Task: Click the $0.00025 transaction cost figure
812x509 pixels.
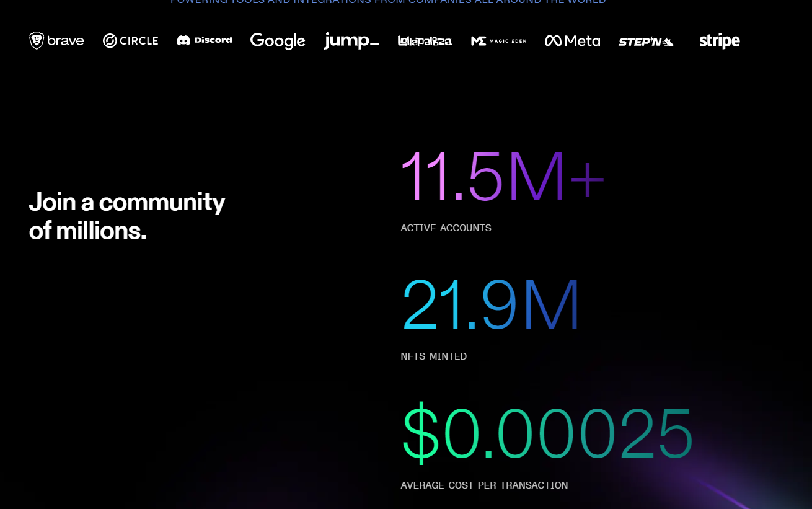Action: [x=547, y=433]
